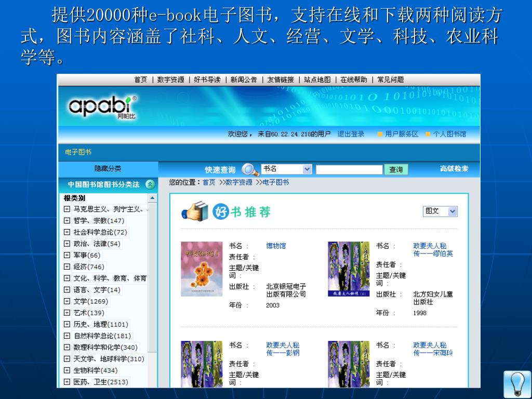The width and height of the screenshot is (532, 399).
Task: Open 新闻公告 in the top navigation
Action: click(x=244, y=79)
